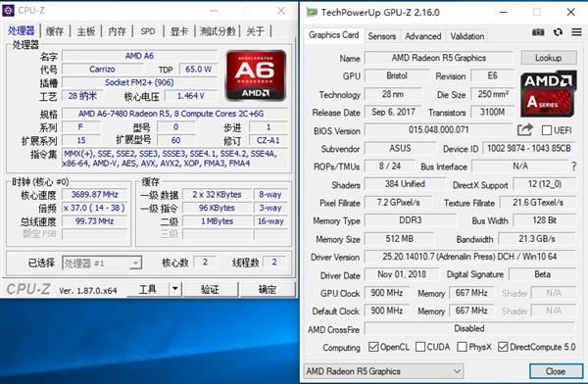This screenshot has height=384, width=588.
Task: Click the BIOS export share icon
Action: (525, 129)
